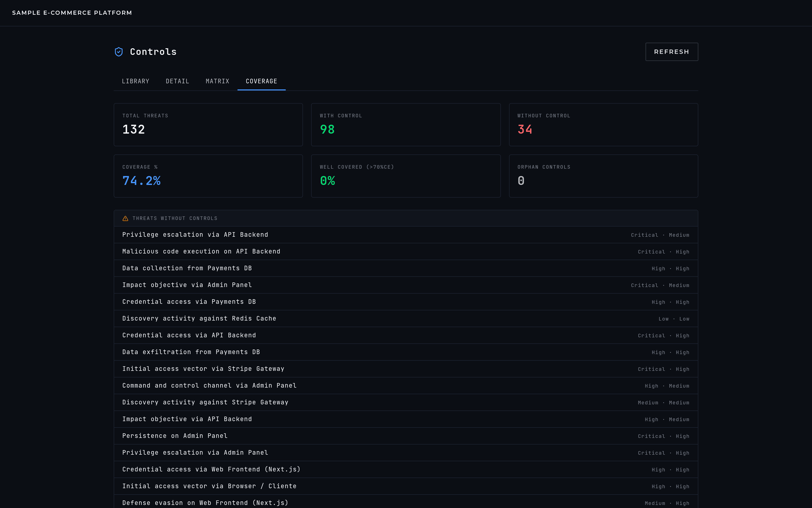Go to the MATRIX tab
Screen dimensions: 812x508
pos(217,81)
